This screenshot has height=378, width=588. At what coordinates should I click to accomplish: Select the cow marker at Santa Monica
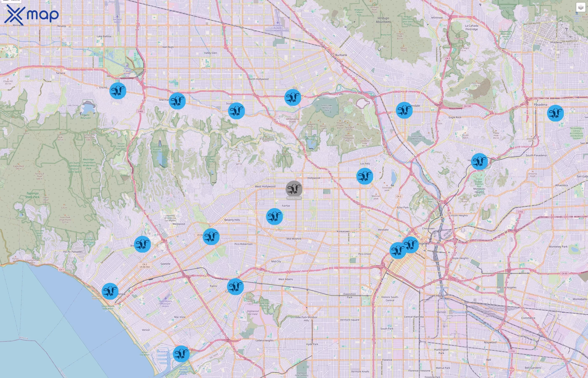110,291
